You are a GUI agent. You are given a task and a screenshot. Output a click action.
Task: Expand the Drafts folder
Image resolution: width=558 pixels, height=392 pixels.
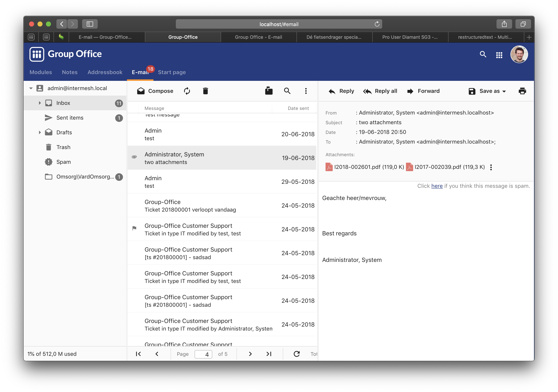[40, 132]
